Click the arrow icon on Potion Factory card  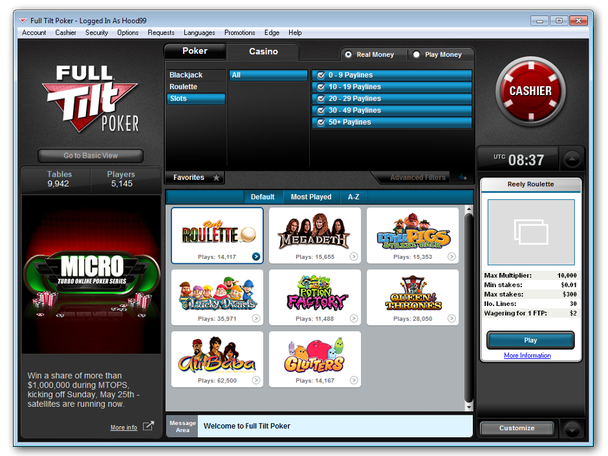click(x=354, y=318)
